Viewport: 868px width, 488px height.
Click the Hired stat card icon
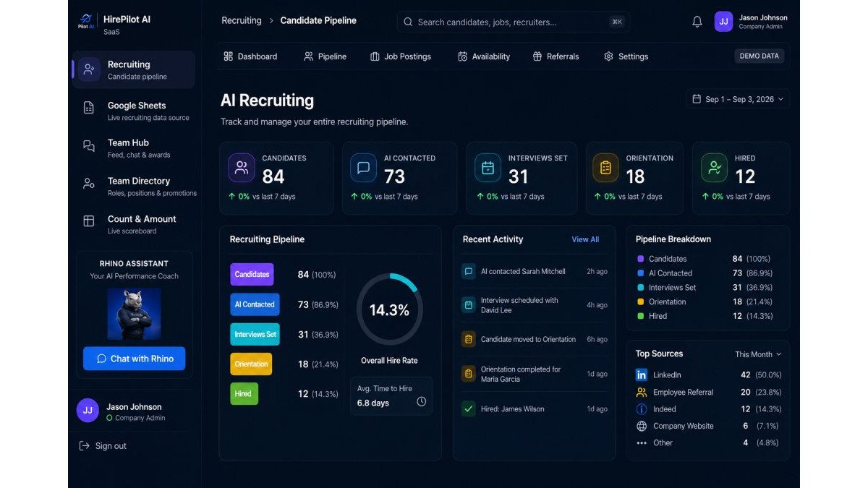pyautogui.click(x=714, y=168)
